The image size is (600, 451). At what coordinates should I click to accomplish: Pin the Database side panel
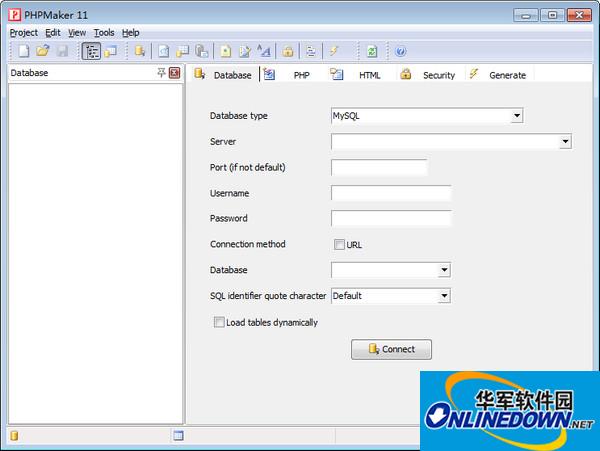(x=161, y=72)
